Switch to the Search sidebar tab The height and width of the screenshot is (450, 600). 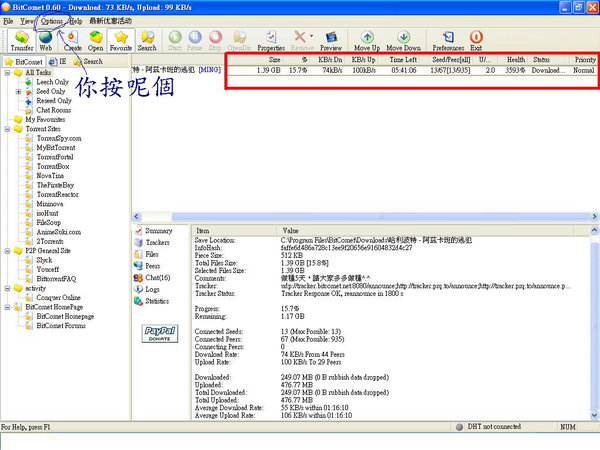click(x=88, y=61)
